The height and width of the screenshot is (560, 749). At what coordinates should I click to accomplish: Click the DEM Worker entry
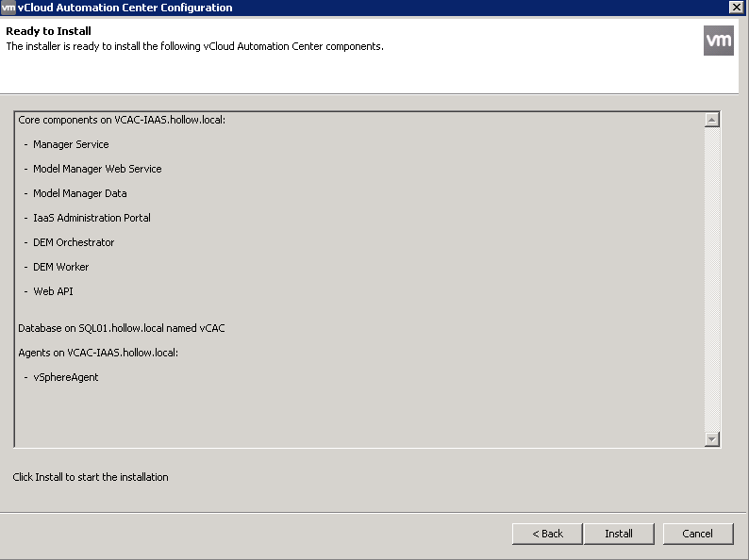pyautogui.click(x=60, y=267)
